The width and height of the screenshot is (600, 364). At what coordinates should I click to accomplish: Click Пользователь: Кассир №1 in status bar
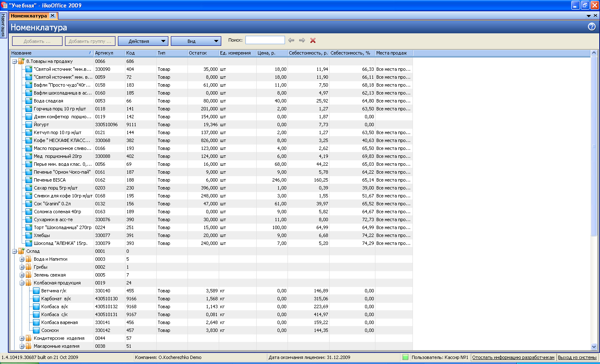click(x=440, y=357)
